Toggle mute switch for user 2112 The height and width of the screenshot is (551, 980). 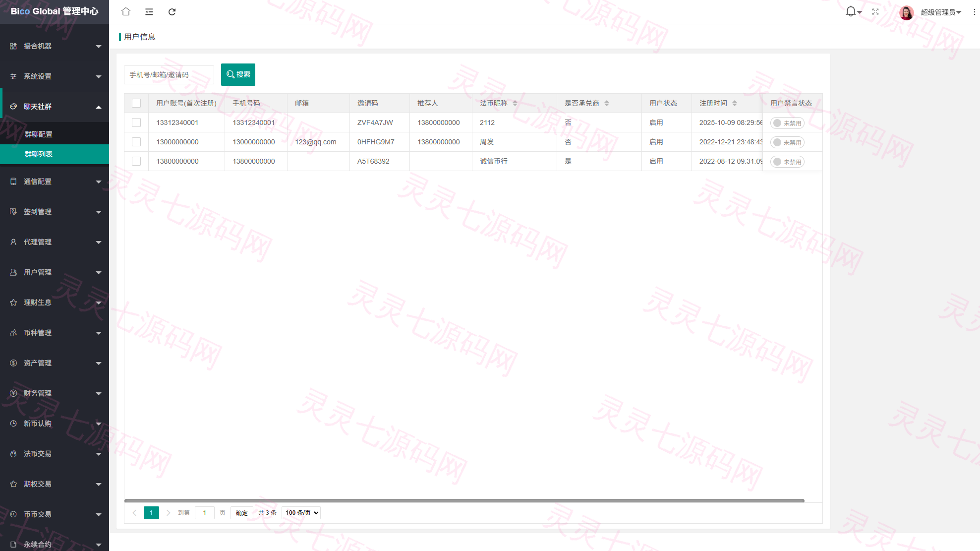tap(787, 123)
